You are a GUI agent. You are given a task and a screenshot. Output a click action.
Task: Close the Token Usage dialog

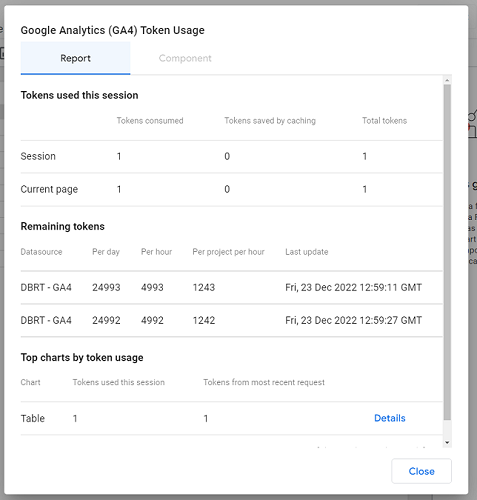[x=421, y=471]
